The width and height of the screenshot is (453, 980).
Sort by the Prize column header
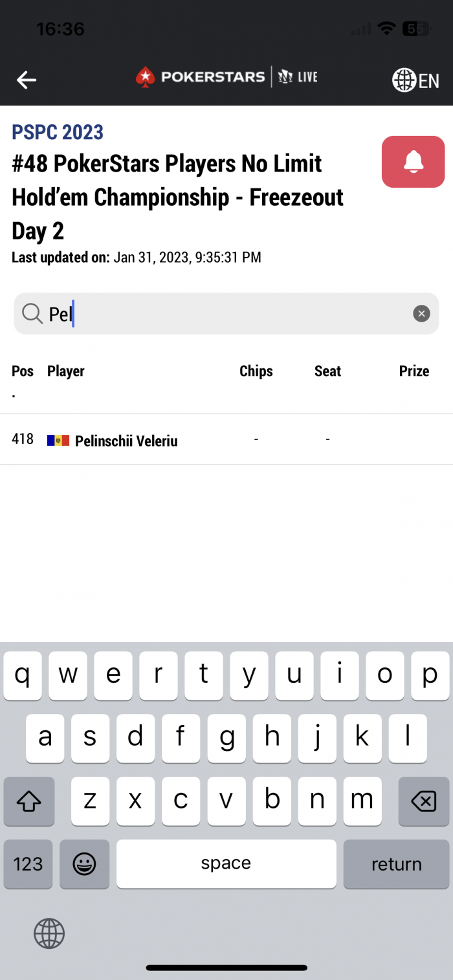point(414,371)
